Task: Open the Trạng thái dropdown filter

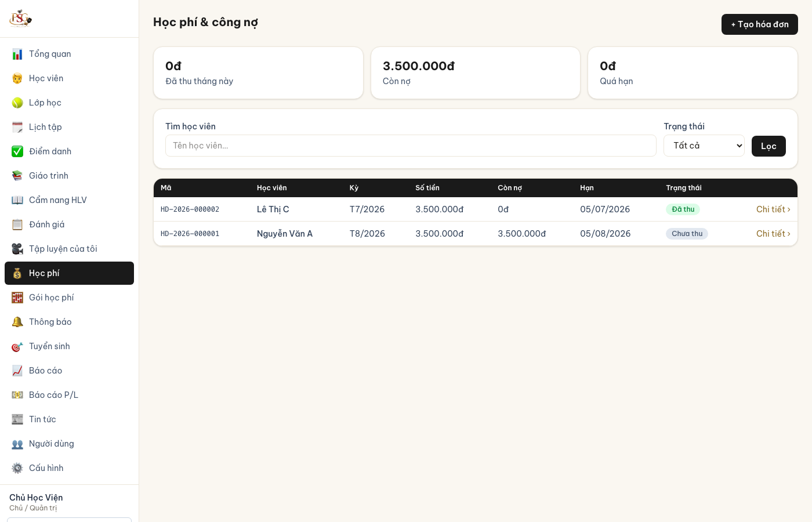Action: [704, 146]
